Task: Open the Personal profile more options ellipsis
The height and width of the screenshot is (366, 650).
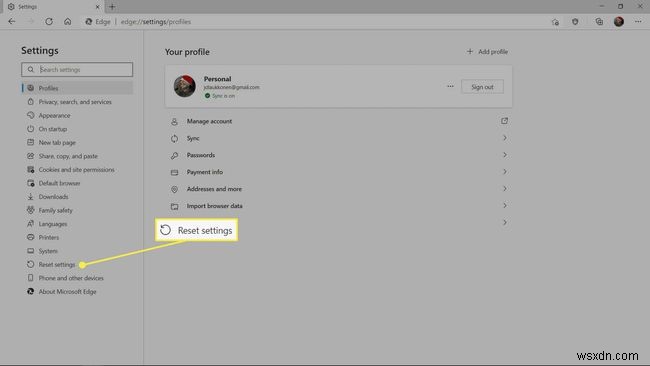Action: (450, 86)
